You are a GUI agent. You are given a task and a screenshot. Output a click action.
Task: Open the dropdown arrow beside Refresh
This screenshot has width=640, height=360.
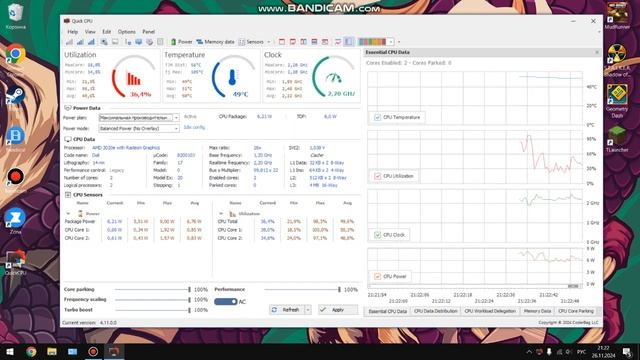[x=308, y=310]
